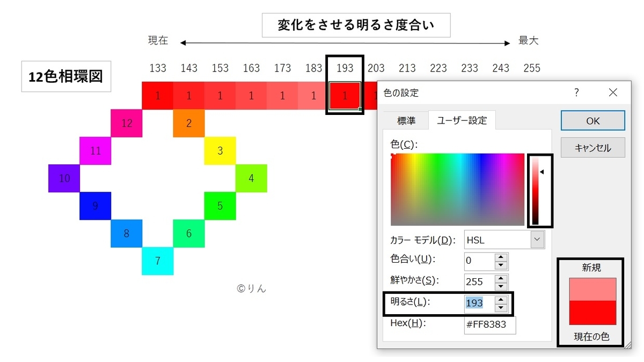
Task: Click the value 143 header text
Action: (x=188, y=68)
